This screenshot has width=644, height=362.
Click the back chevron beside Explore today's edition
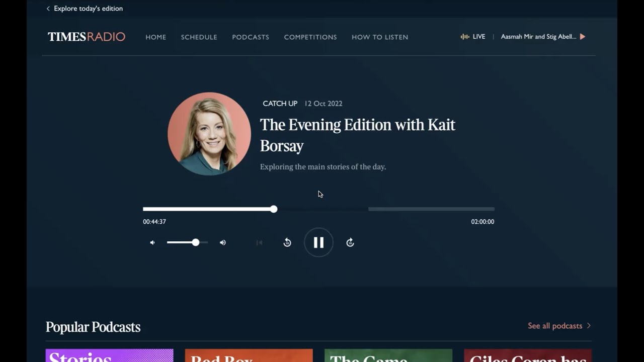pos(48,9)
